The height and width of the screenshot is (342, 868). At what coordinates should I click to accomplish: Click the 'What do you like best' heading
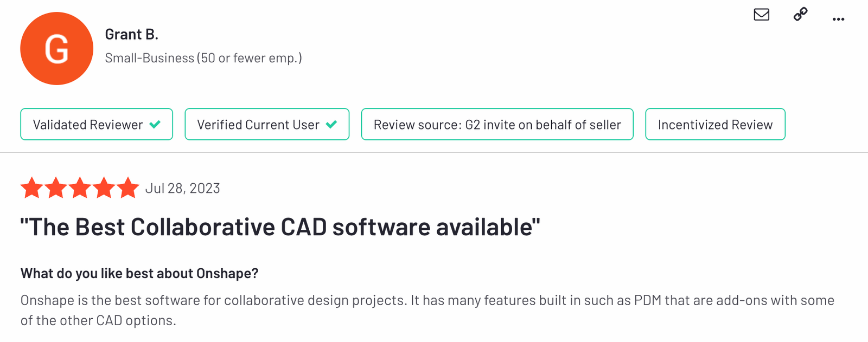[139, 273]
